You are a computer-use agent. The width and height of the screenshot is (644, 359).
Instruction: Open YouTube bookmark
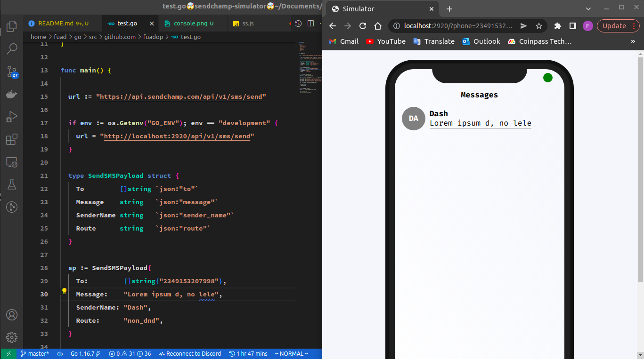(x=386, y=41)
